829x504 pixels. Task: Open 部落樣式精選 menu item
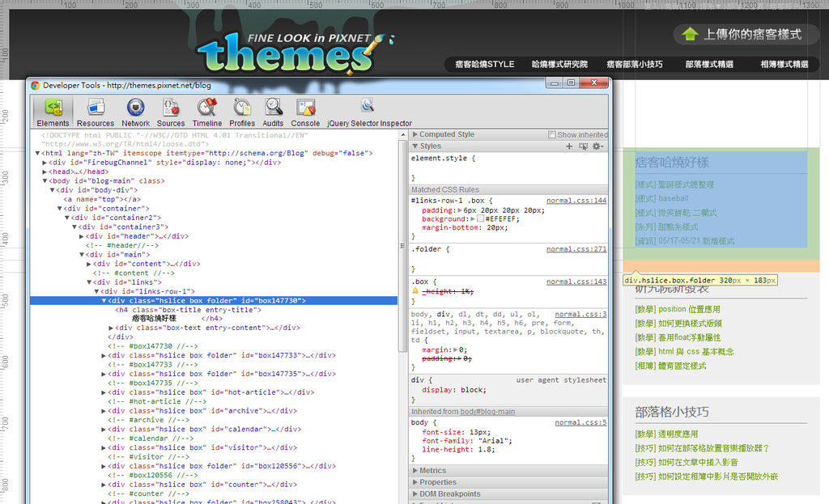coord(709,65)
